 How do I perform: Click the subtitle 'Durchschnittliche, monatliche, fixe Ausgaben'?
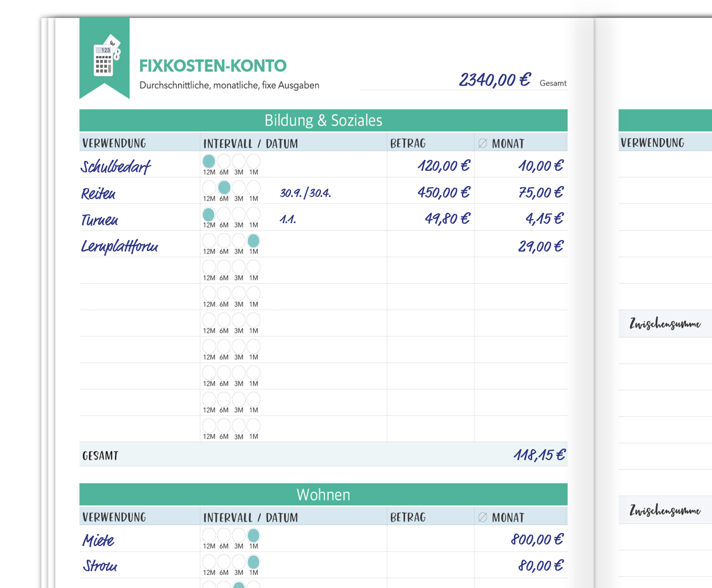click(x=229, y=85)
